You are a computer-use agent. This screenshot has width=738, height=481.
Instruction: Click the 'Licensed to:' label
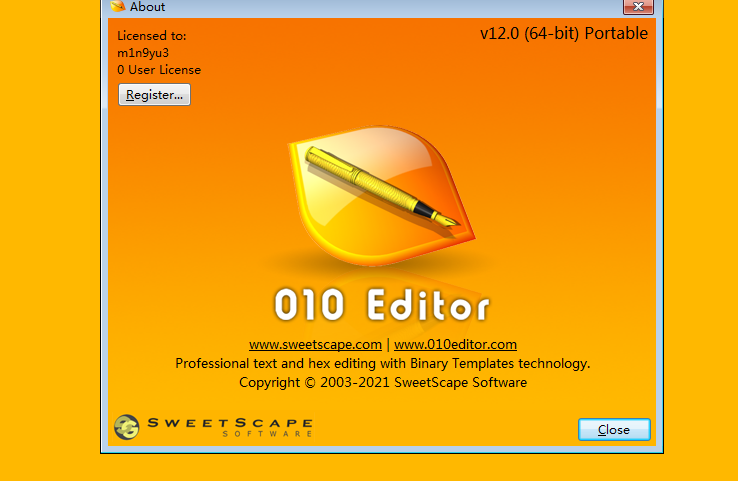pyautogui.click(x=152, y=36)
